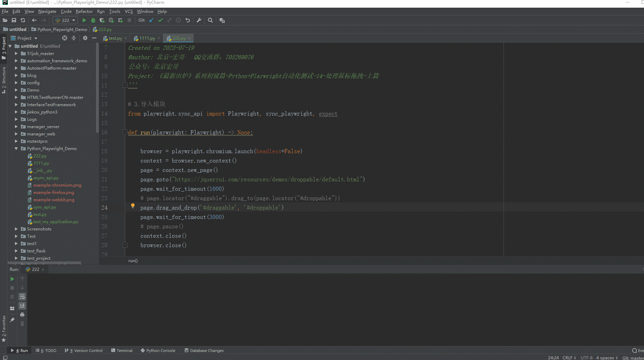Image resolution: width=644 pixels, height=360 pixels.
Task: Open the File menu
Action: click(5, 11)
